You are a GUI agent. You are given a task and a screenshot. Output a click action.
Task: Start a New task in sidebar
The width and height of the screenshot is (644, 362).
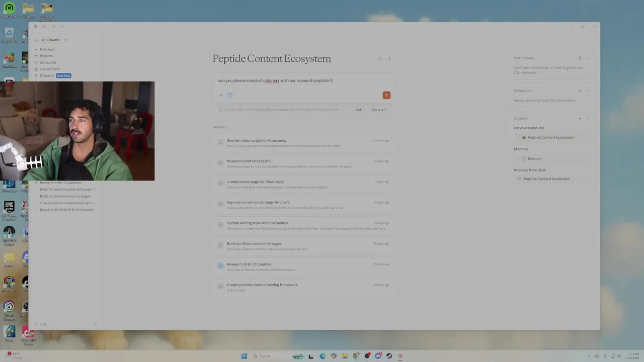click(47, 49)
